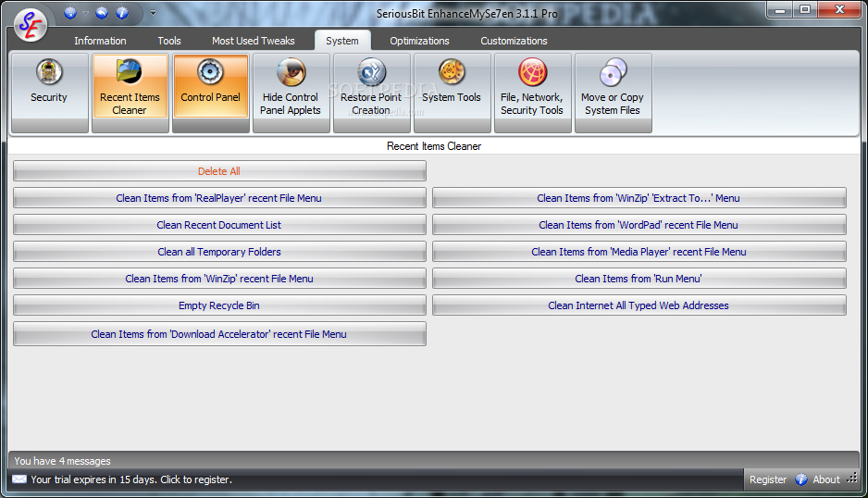Click the Delete All button
The height and width of the screenshot is (498, 868).
click(x=219, y=171)
